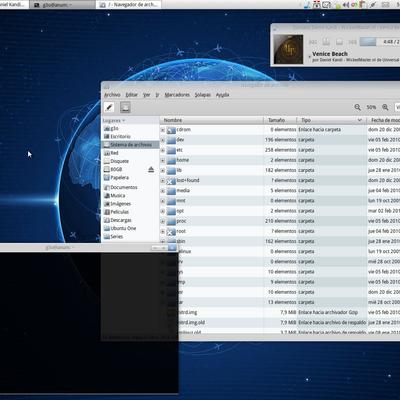Expand the mnt folder row
Screen dimensions: 400x400
pos(163,201)
